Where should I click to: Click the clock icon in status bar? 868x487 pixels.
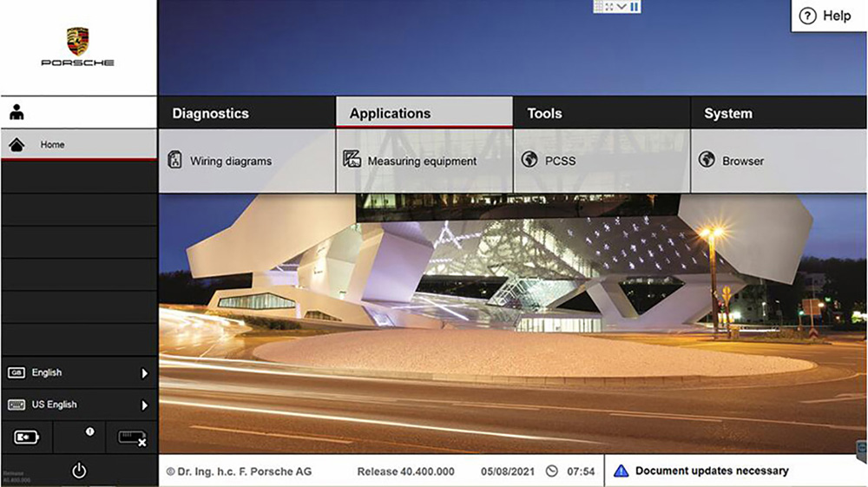tap(552, 471)
